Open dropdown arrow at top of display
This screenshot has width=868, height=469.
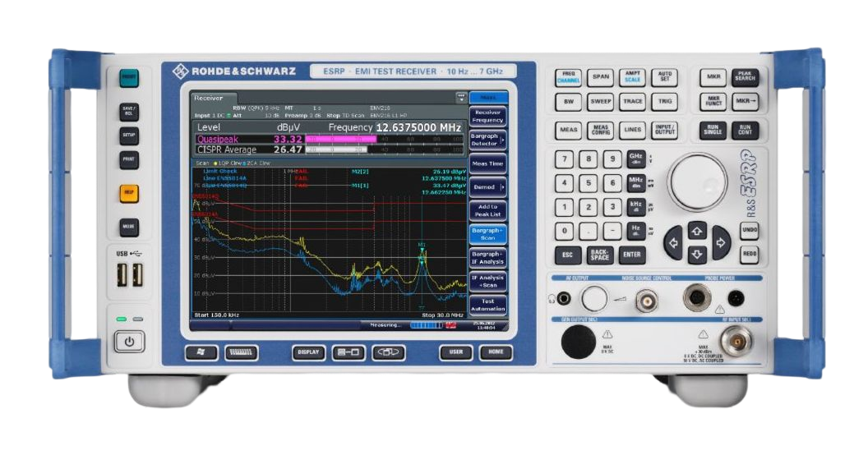[460, 97]
